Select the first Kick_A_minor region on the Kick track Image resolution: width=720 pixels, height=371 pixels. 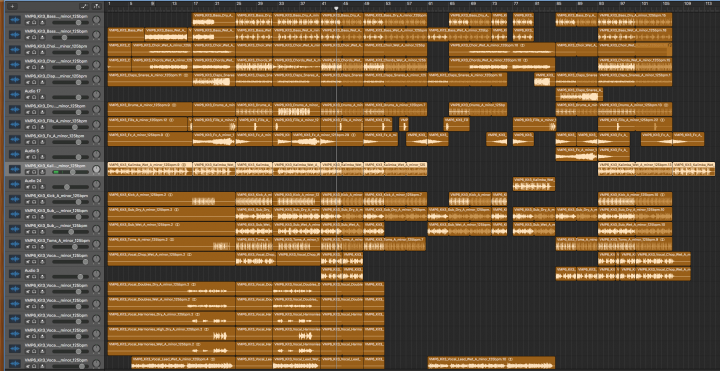171,199
